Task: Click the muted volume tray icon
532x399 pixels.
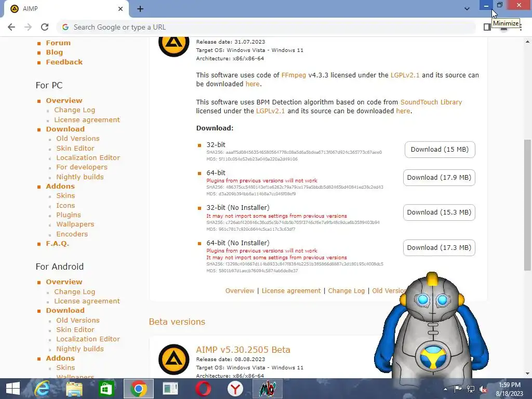Action: (483, 389)
